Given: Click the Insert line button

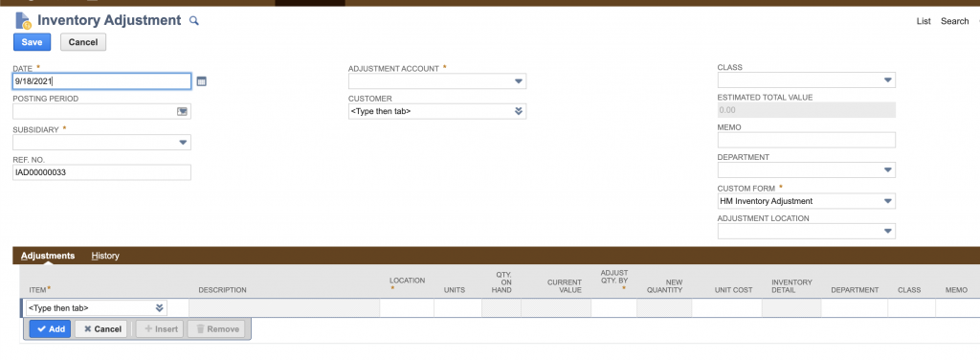Looking at the screenshot, I should pyautogui.click(x=160, y=328).
